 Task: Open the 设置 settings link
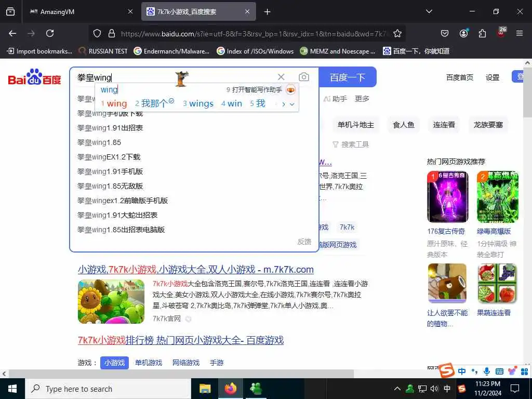click(493, 78)
